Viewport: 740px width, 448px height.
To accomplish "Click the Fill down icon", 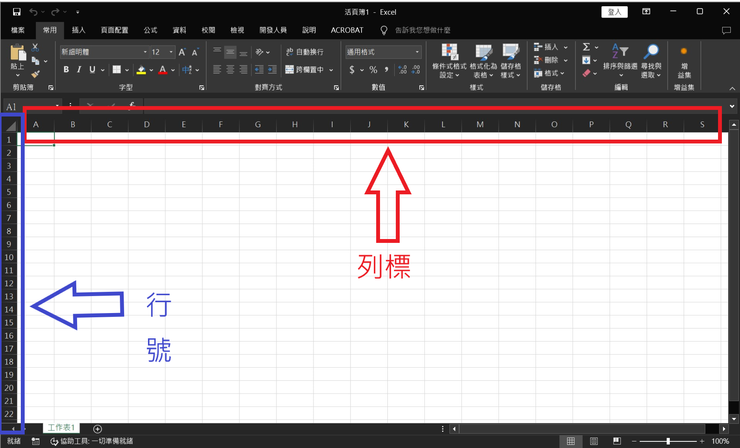I will pos(586,60).
